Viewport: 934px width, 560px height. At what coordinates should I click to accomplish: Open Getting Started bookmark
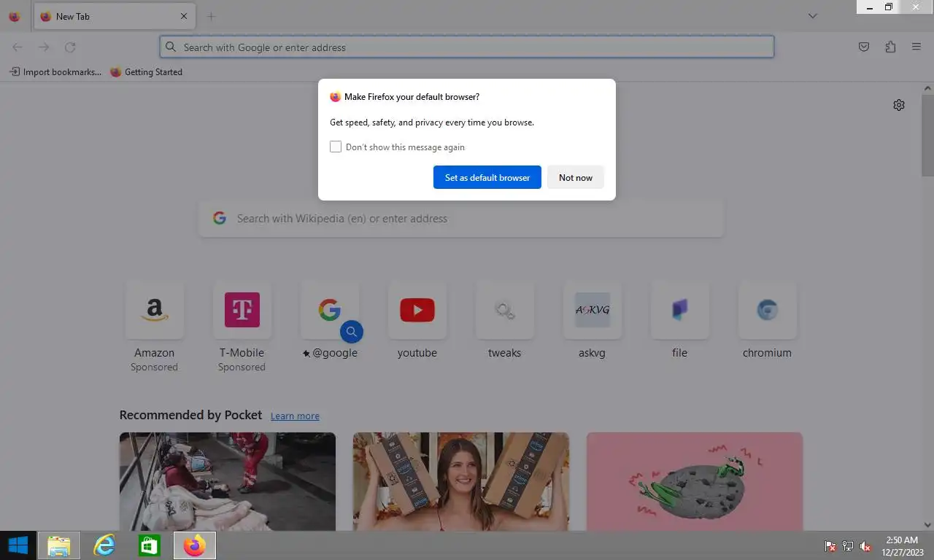point(146,71)
